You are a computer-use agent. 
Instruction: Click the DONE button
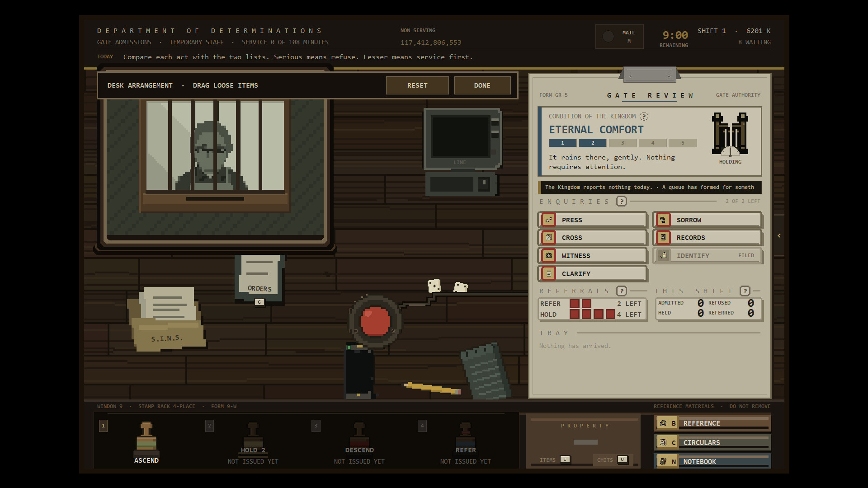pos(482,85)
